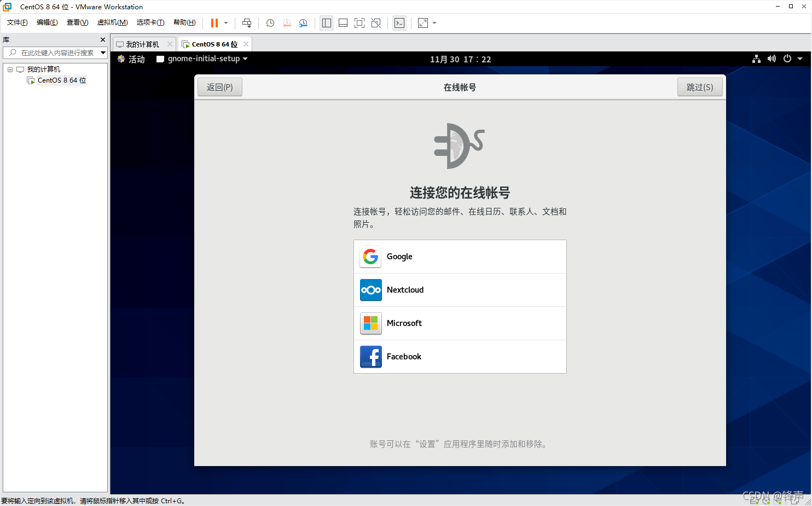The image size is (812, 506).
Task: Toggle Unity mode toolbar icon
Action: point(376,23)
